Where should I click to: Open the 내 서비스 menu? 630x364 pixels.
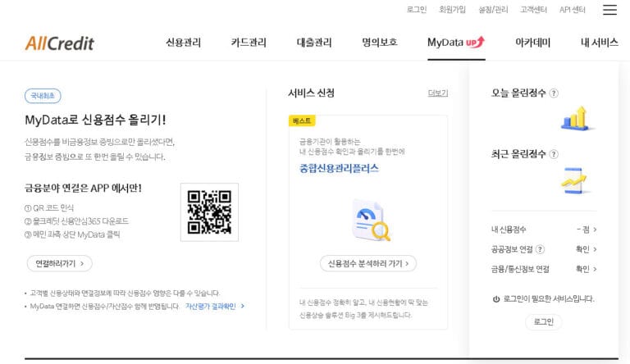(x=600, y=42)
